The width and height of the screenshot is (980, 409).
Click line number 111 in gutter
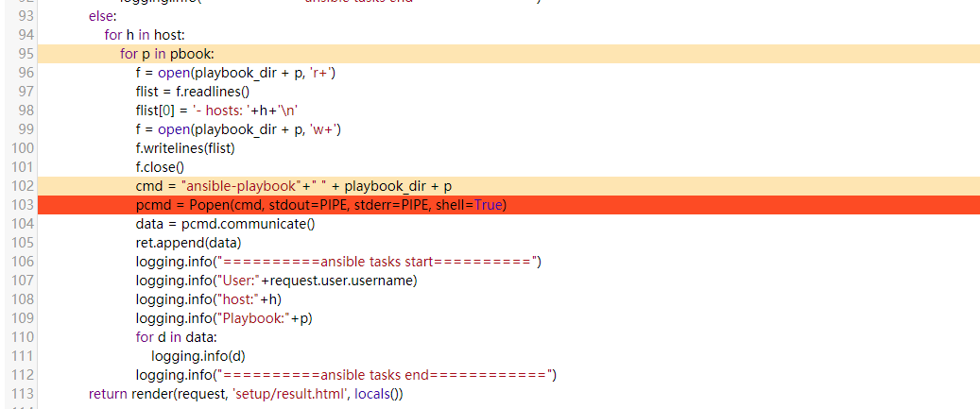point(23,356)
